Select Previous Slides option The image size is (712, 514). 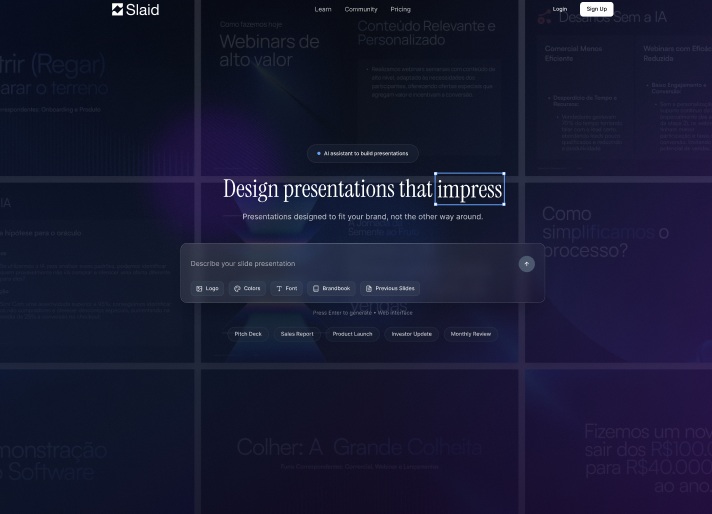(390, 288)
